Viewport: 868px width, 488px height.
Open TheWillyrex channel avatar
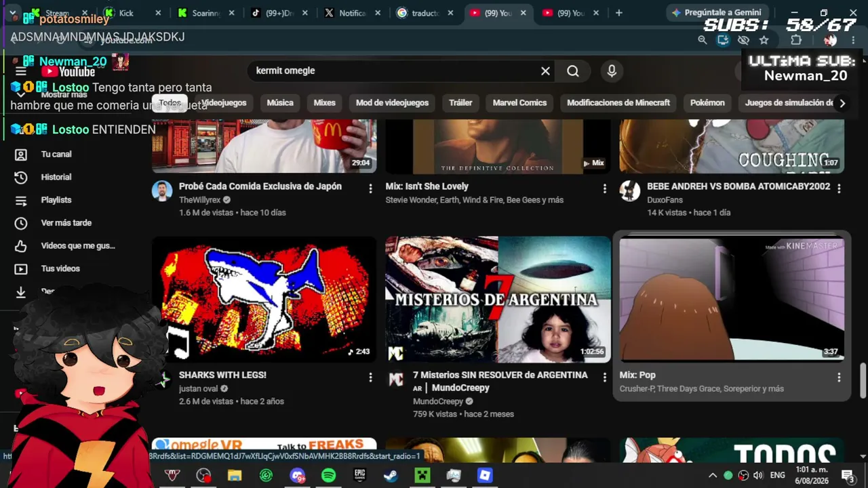click(x=162, y=192)
